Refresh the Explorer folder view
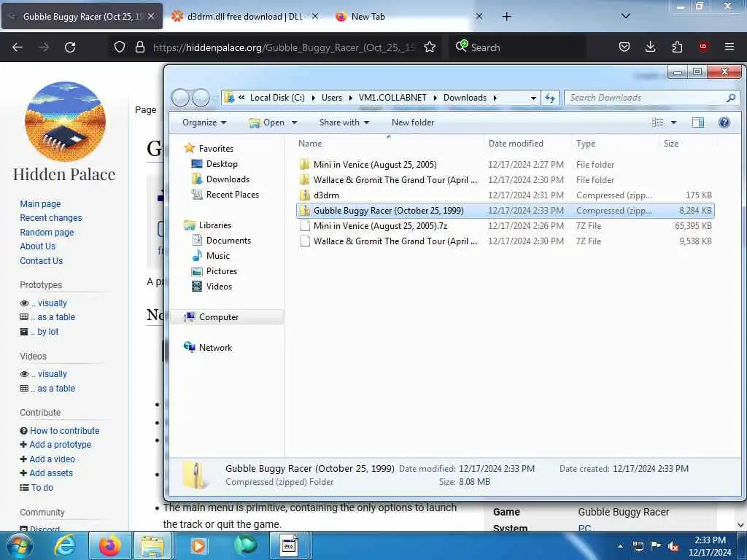This screenshot has width=747, height=560. 550,98
